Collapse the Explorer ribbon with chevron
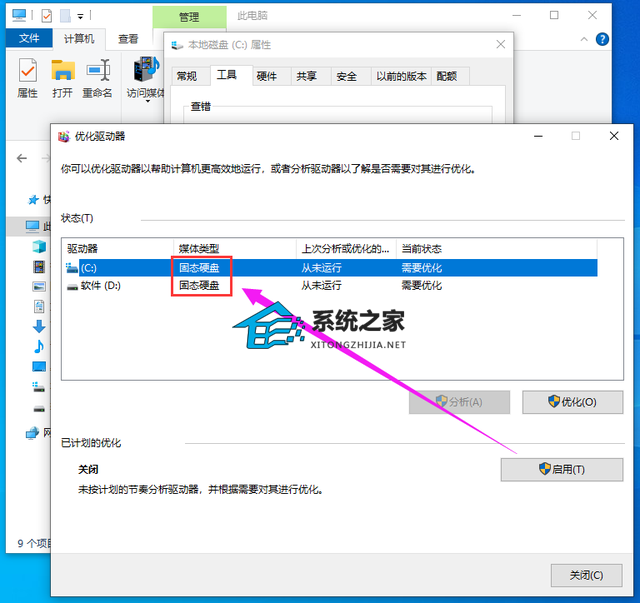 click(584, 39)
